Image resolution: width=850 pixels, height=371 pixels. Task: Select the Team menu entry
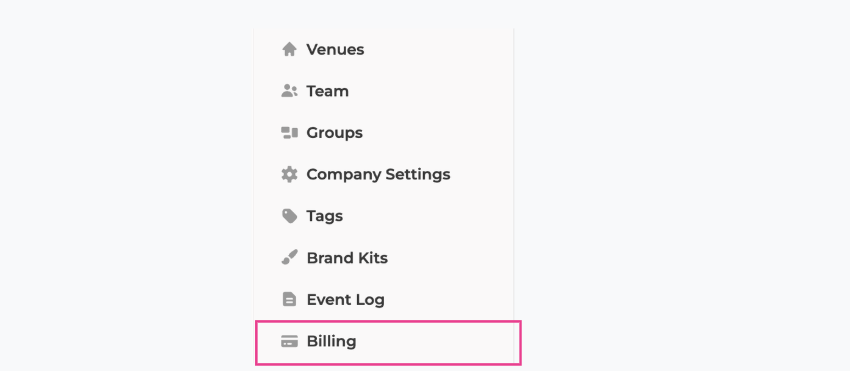327,91
